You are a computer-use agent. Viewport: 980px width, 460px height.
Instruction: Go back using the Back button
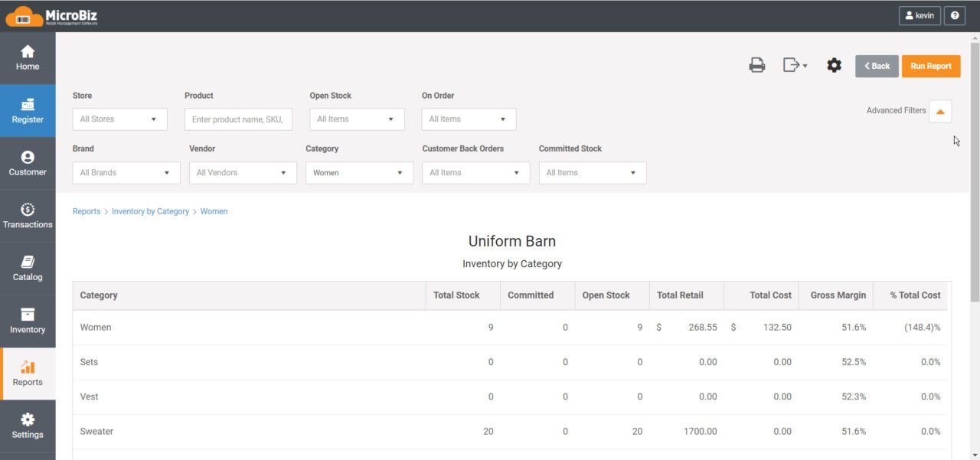(x=877, y=66)
